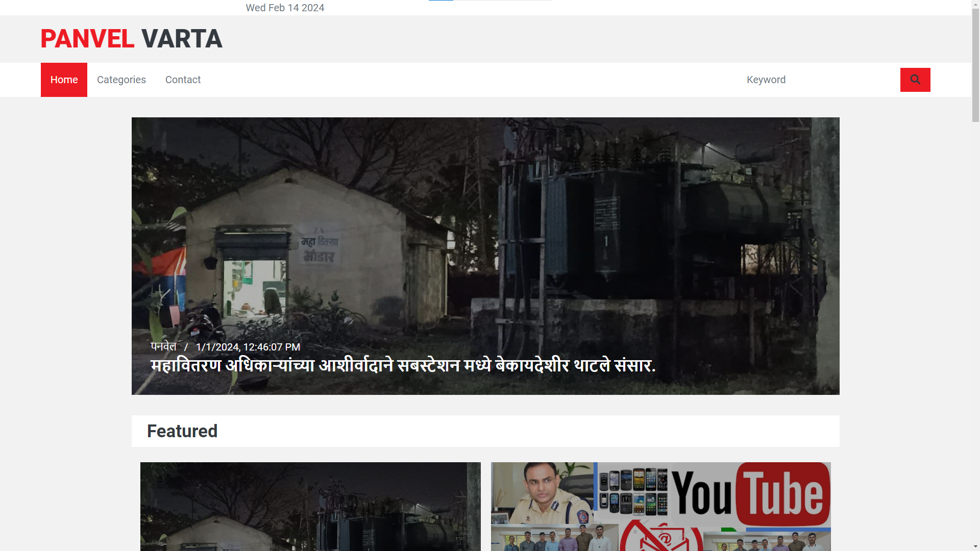Open the substation featured article thumbnail
The image size is (980, 551).
(x=310, y=506)
